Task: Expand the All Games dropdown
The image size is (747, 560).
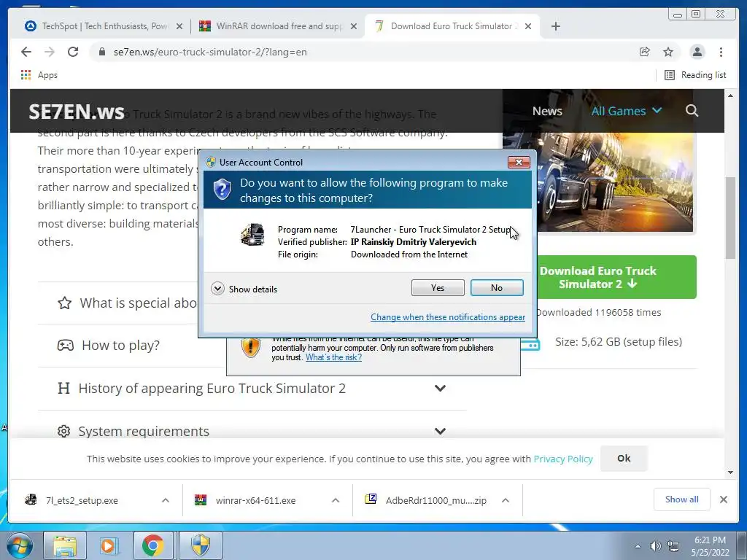Action: coord(626,111)
